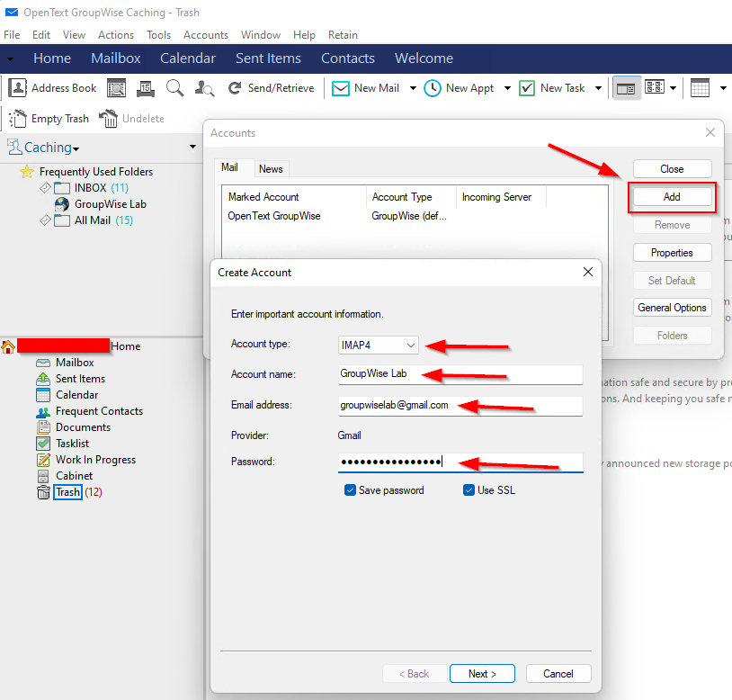The height and width of the screenshot is (700, 732).
Task: Open the Address Book toolbar icon
Action: (18, 88)
